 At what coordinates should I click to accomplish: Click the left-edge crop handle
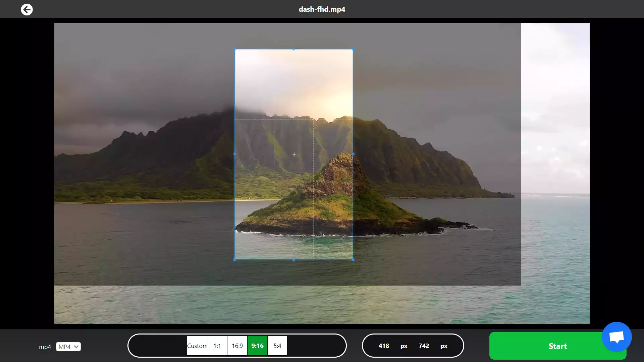235,154
